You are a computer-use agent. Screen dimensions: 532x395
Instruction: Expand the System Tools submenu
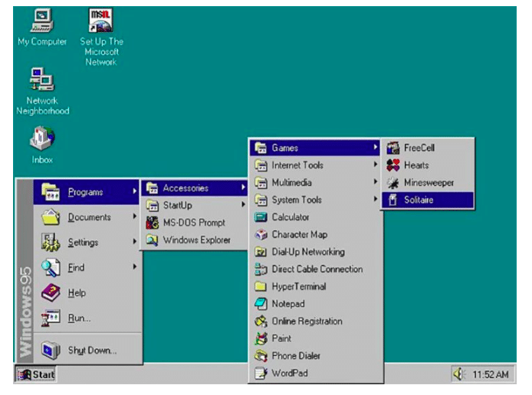click(x=296, y=200)
